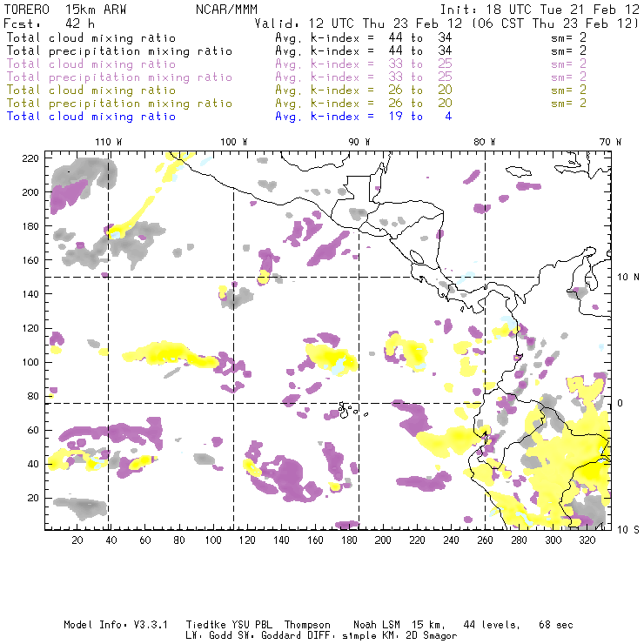The image size is (644, 644).
Task: Click the '10 S' latitude label
Action: coord(628,530)
